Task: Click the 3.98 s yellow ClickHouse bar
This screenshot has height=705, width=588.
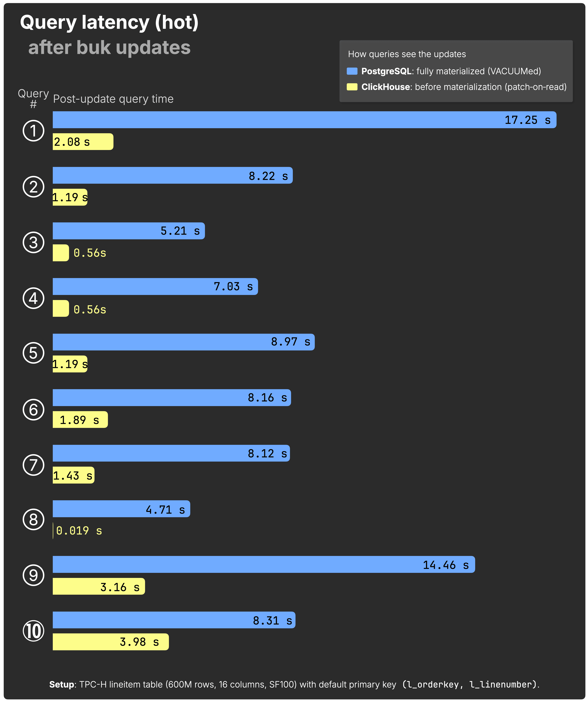Action: coord(110,642)
